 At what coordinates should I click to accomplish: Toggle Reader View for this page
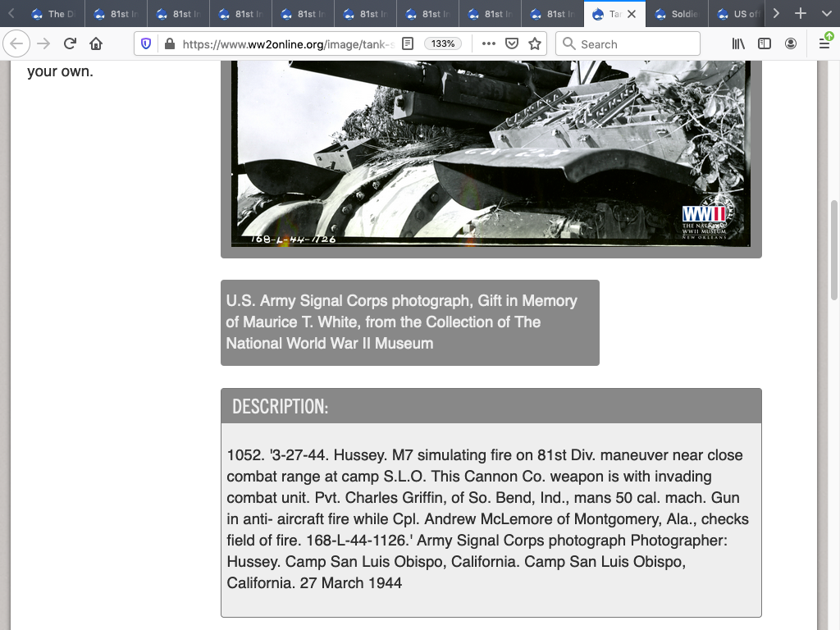coord(408,43)
